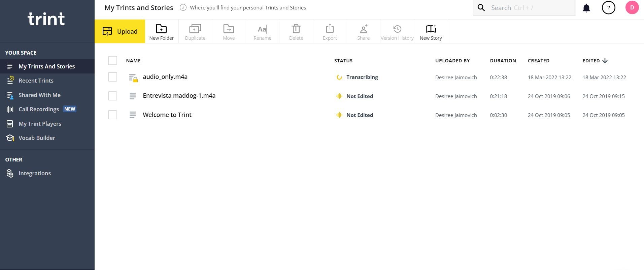Viewport: 644px width, 270px height.
Task: Open the Welcome to Trint transcript
Action: tap(167, 115)
